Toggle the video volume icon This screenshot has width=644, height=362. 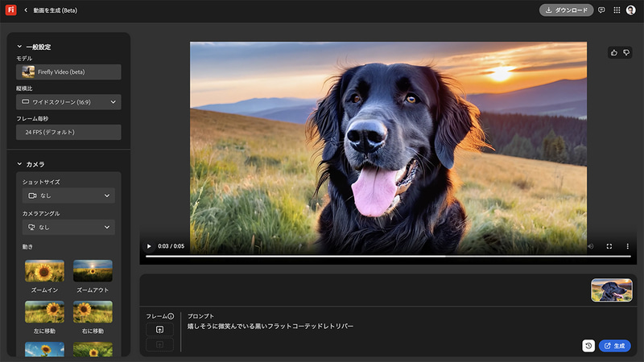(591, 246)
